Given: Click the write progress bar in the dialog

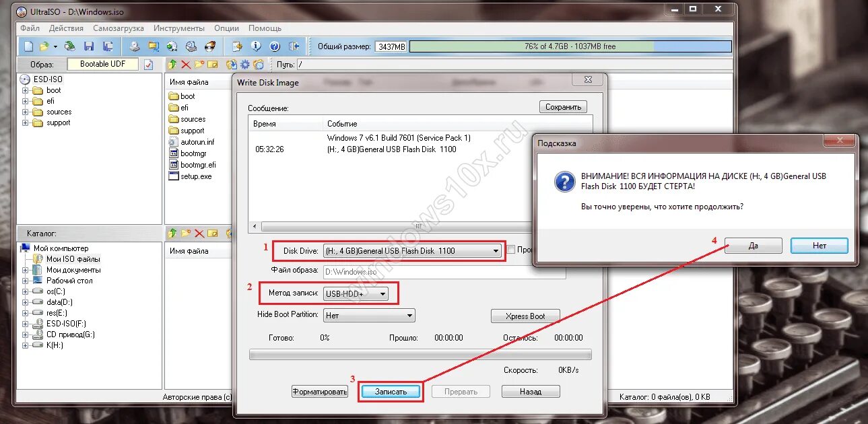Looking at the screenshot, I should point(420,354).
